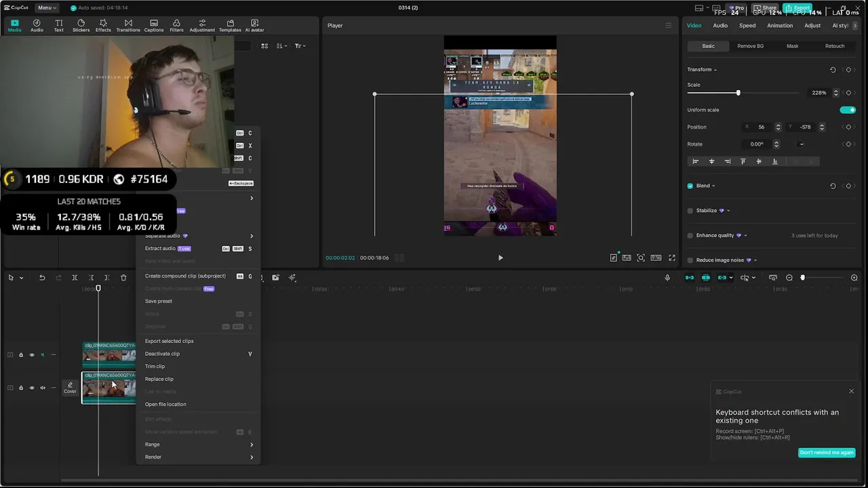Viewport: 868px width, 488px height.
Task: Expand the Range submenu
Action: pyautogui.click(x=252, y=445)
